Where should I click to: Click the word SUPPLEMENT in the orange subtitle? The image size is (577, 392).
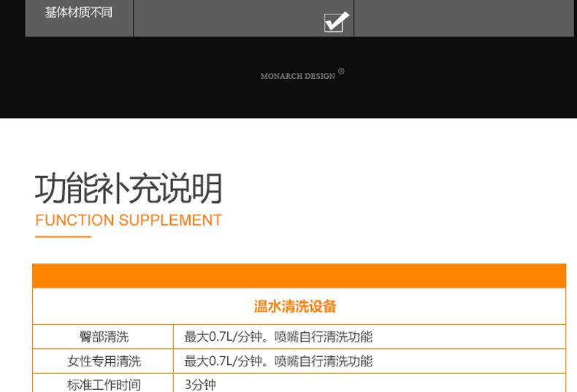(x=170, y=220)
